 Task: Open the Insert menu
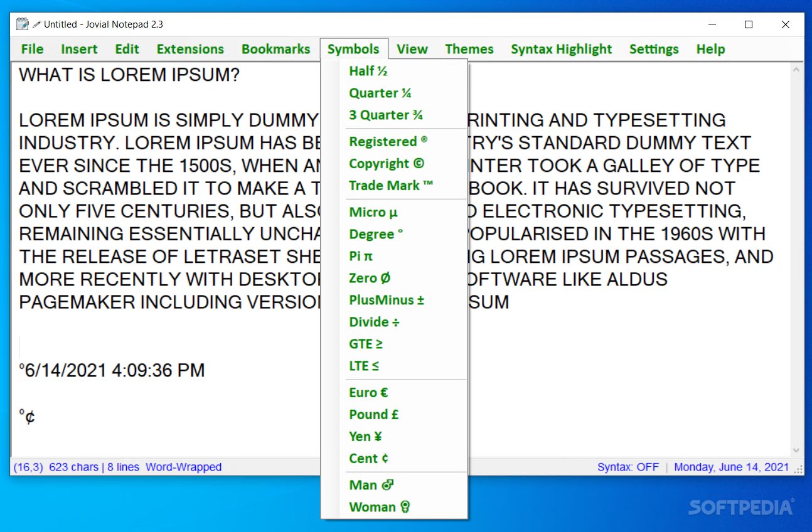[x=79, y=49]
